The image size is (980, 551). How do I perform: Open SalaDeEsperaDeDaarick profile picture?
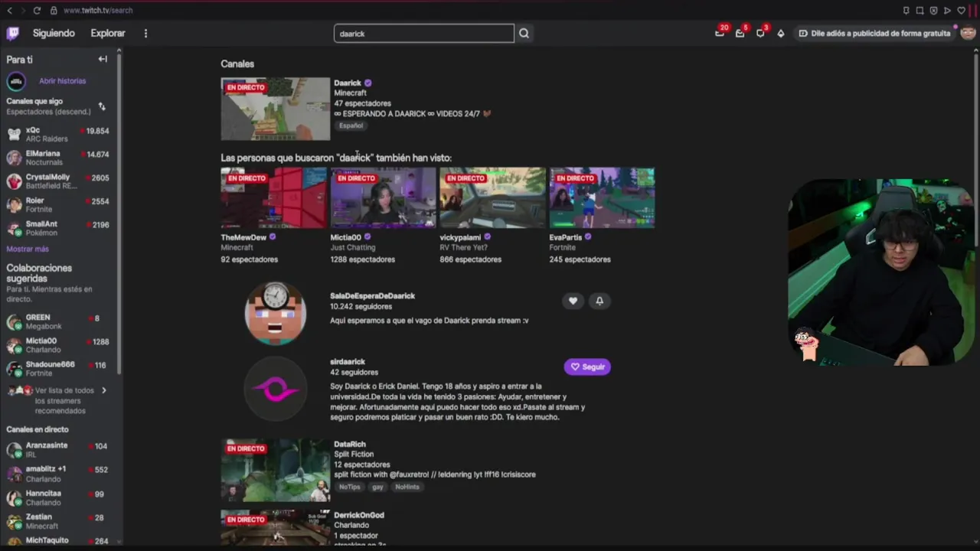click(276, 313)
